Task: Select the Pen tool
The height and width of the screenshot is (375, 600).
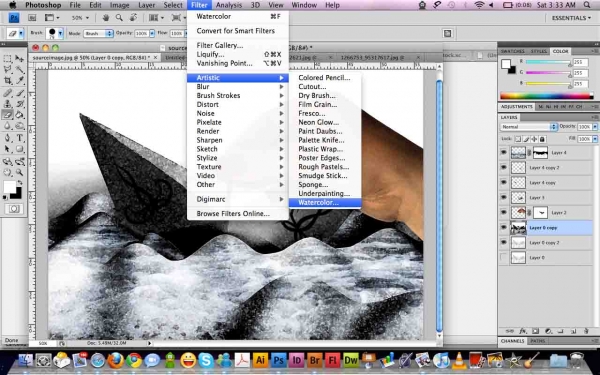Action: [x=7, y=138]
